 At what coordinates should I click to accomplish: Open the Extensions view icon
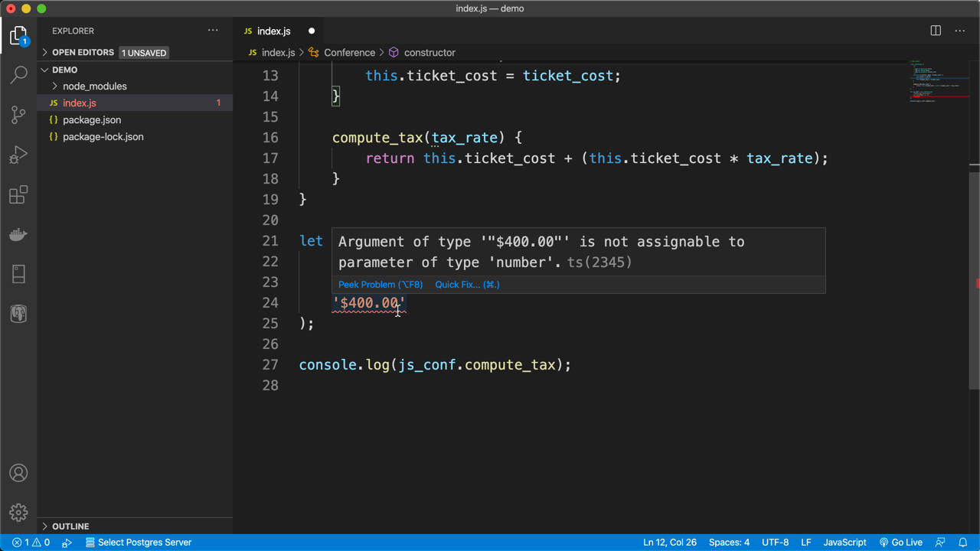18,194
